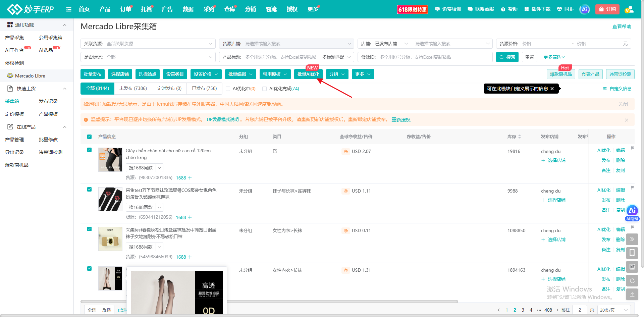The height and width of the screenshot is (317, 644).
Task: Click the refresh icon on right sidebar
Action: pyautogui.click(x=632, y=281)
